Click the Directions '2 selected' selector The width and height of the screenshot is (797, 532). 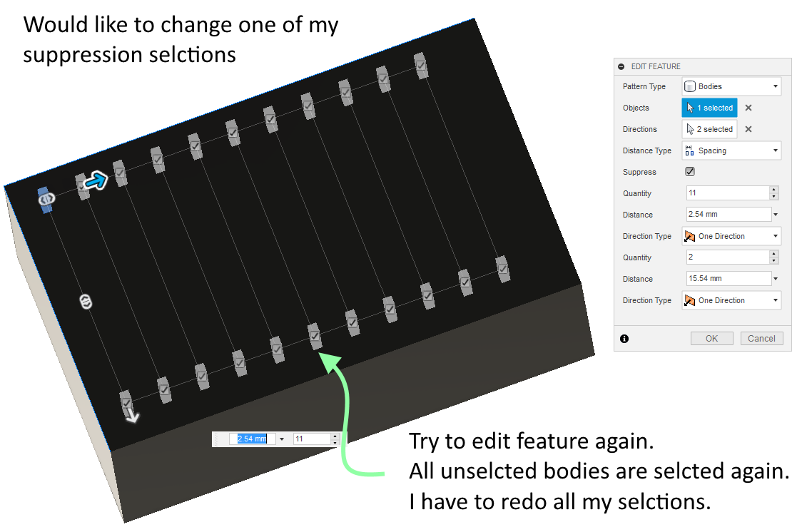point(709,129)
